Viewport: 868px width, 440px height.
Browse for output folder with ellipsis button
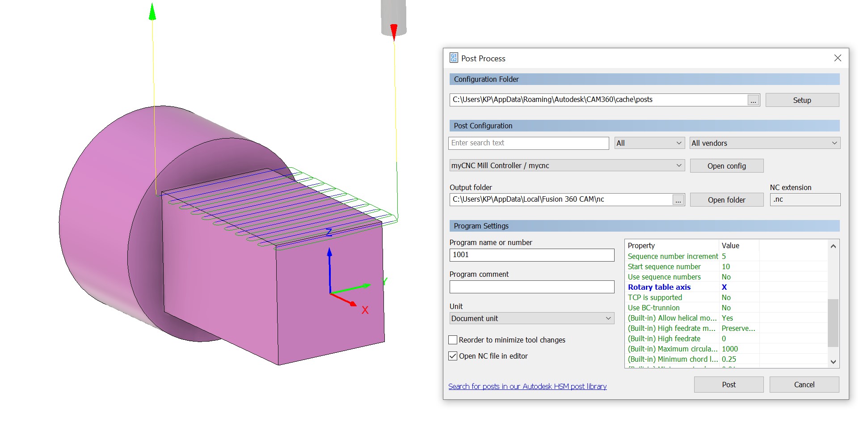click(x=678, y=200)
